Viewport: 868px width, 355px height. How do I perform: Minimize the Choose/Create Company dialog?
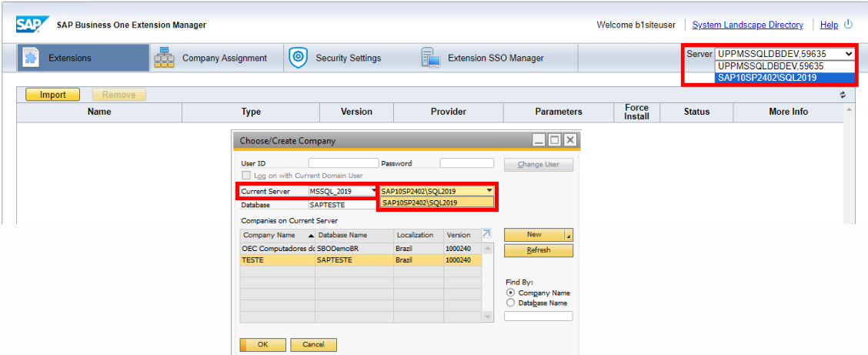pyautogui.click(x=539, y=140)
